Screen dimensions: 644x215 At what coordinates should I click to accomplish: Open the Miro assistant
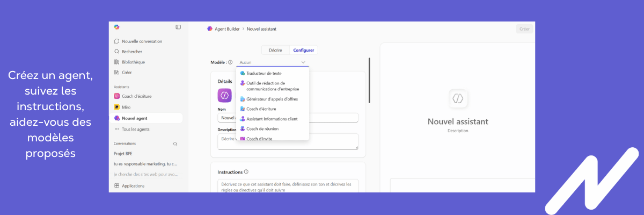pyautogui.click(x=127, y=107)
